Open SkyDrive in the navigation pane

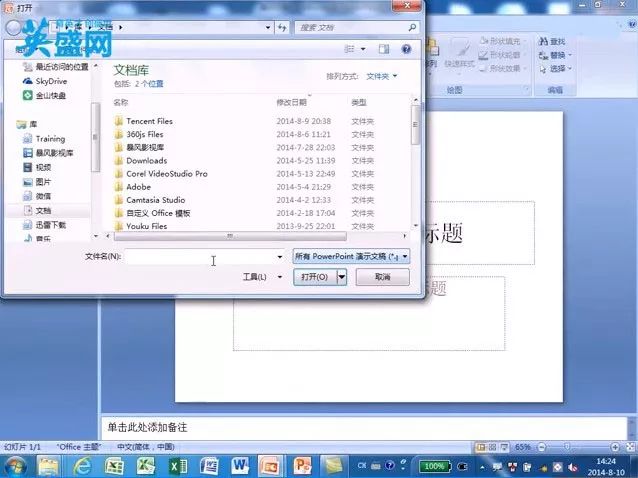[x=51, y=81]
